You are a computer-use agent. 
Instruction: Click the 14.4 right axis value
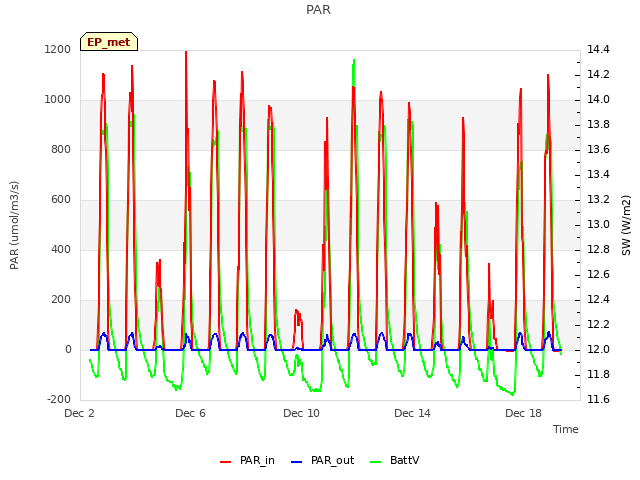pyautogui.click(x=598, y=49)
